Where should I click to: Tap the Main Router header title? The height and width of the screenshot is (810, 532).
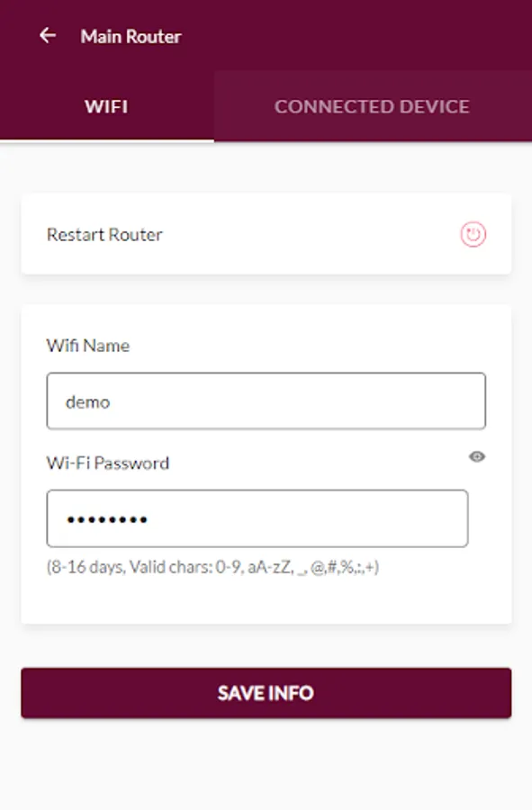tap(131, 36)
